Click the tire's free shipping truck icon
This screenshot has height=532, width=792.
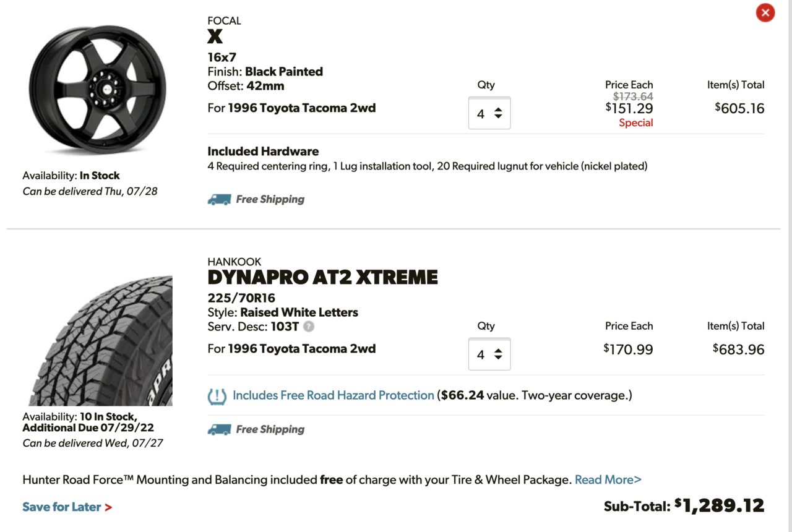click(x=219, y=429)
